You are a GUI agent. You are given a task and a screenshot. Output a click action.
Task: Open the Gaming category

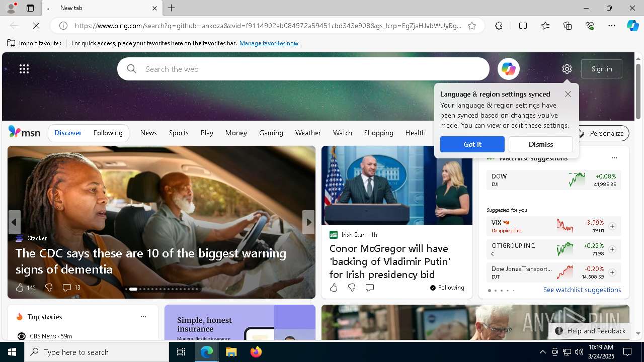(x=271, y=133)
